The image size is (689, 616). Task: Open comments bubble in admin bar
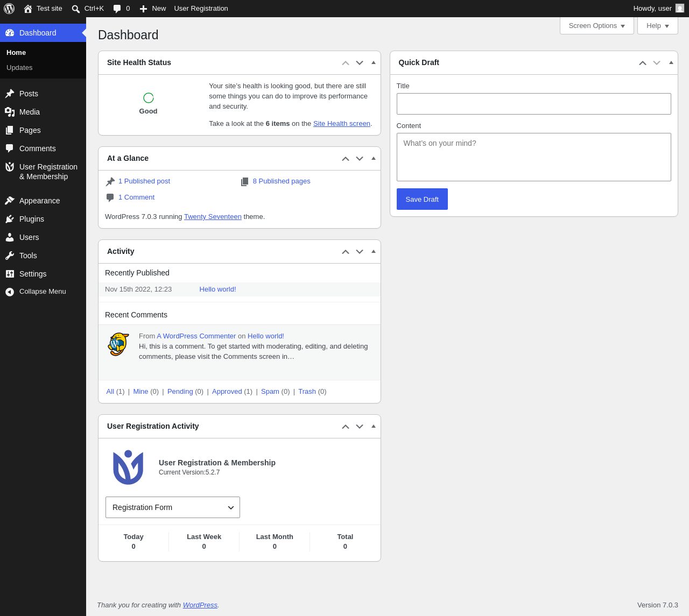(117, 9)
